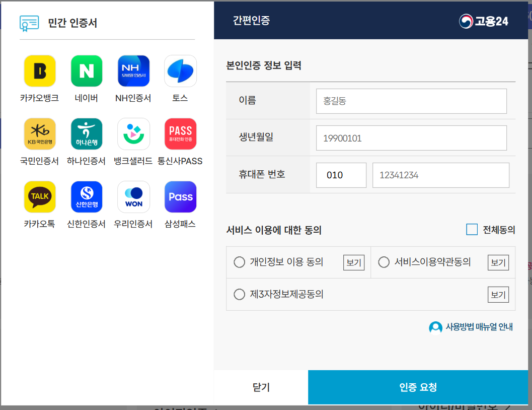Open the 010 phone prefix selector
This screenshot has width=532, height=410.
pyautogui.click(x=341, y=175)
